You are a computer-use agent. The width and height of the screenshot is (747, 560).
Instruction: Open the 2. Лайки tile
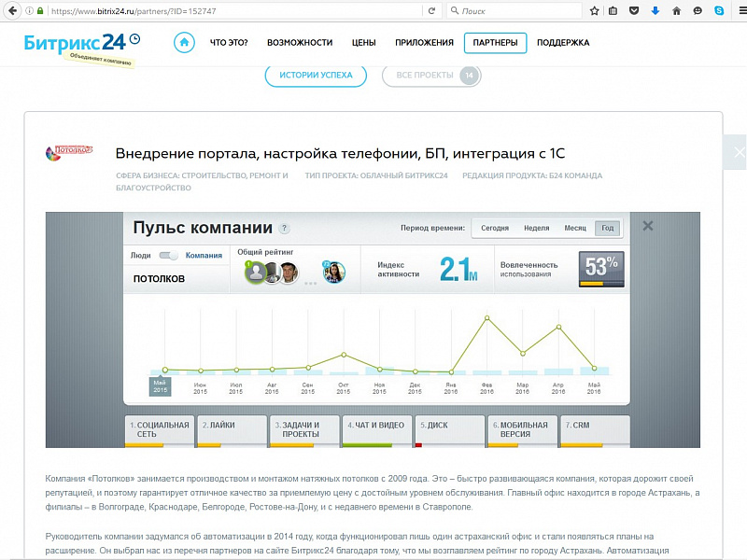232,431
